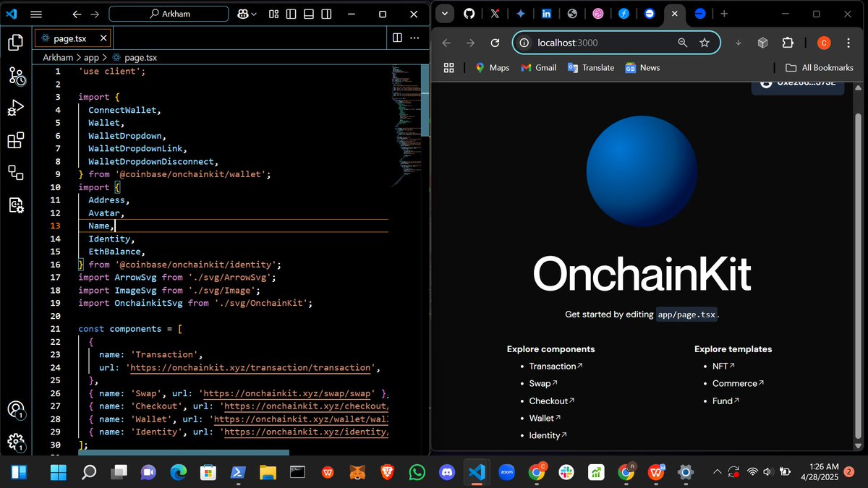This screenshot has height=488, width=868.
Task: Open the Extensions view in VS Code
Action: tap(15, 140)
